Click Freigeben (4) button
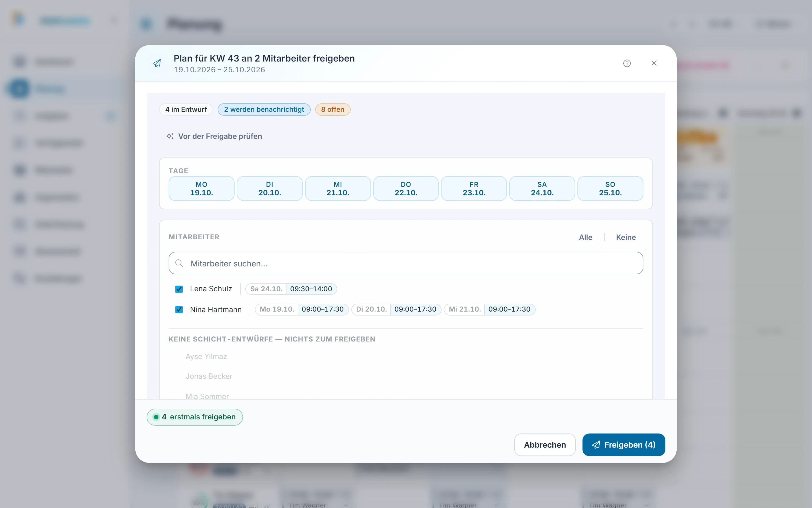The width and height of the screenshot is (812, 508). [623, 444]
